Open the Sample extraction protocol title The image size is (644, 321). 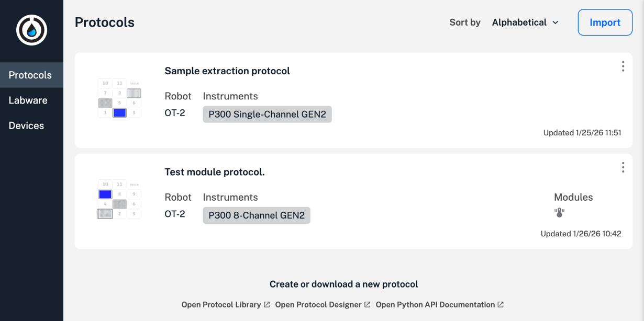coord(227,71)
